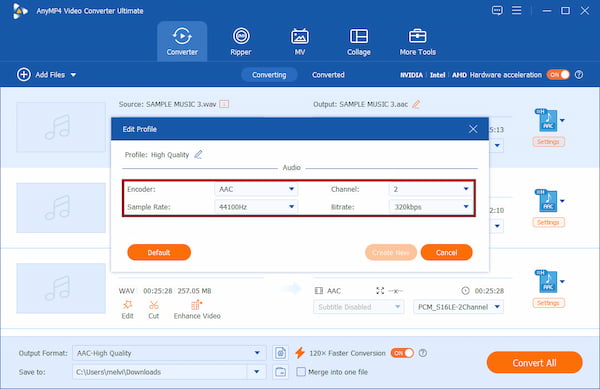Viewport: 600px width, 389px height.
Task: Click the Add Files plus icon
Action: point(24,74)
